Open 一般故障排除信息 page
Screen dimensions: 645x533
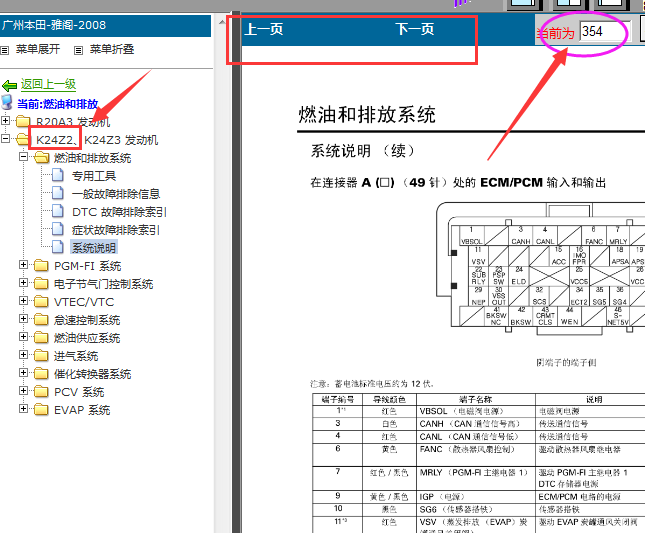point(116,194)
